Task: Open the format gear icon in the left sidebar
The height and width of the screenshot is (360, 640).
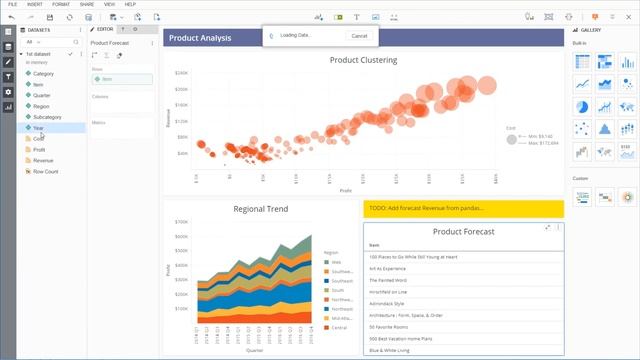Action: (x=8, y=92)
